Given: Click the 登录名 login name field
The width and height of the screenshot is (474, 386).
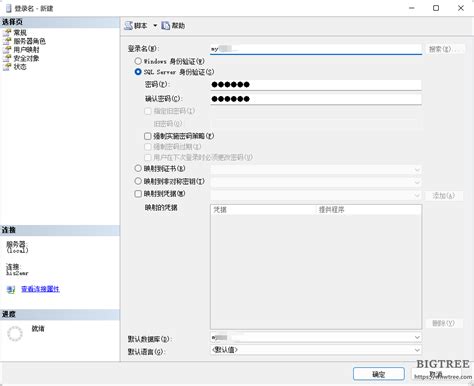Looking at the screenshot, I should [x=316, y=49].
